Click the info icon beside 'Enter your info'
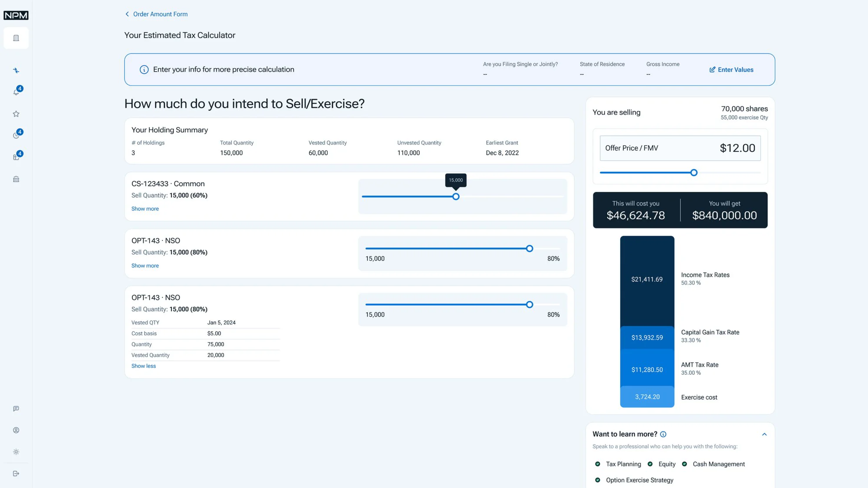The width and height of the screenshot is (868, 488). click(144, 69)
